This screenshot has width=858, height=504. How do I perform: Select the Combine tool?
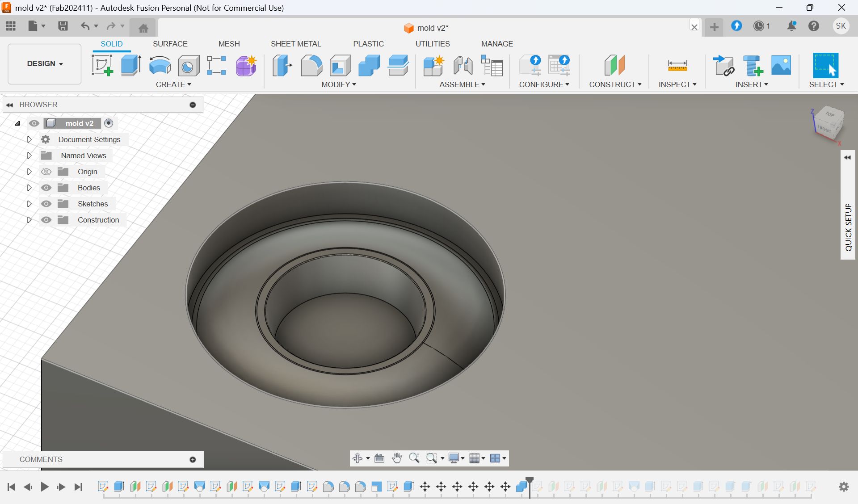point(369,66)
